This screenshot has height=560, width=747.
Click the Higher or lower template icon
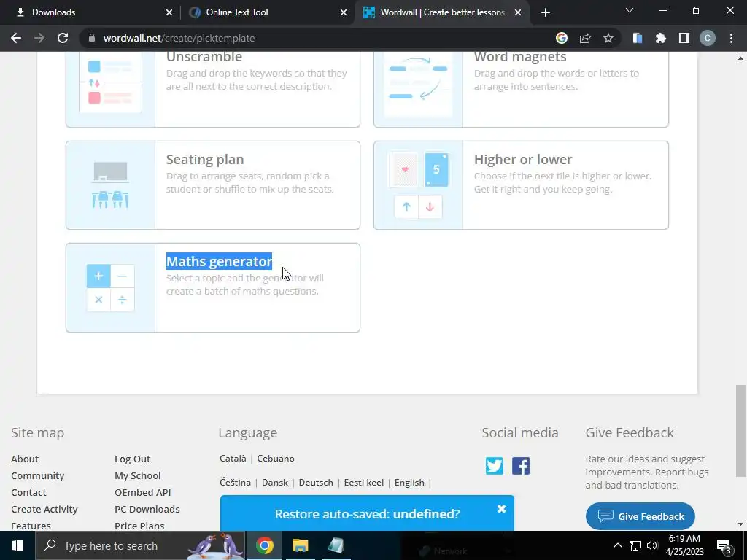pyautogui.click(x=418, y=184)
